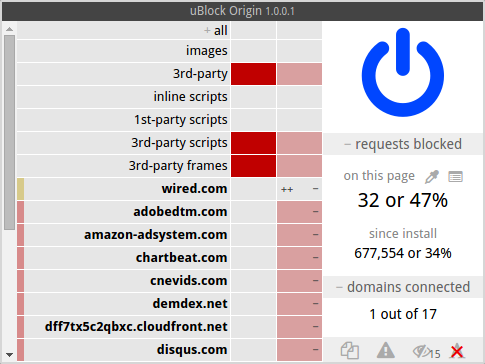This screenshot has height=364, width=485.
Task: Toggle strict blocking warning triangle icon
Action: (386, 351)
